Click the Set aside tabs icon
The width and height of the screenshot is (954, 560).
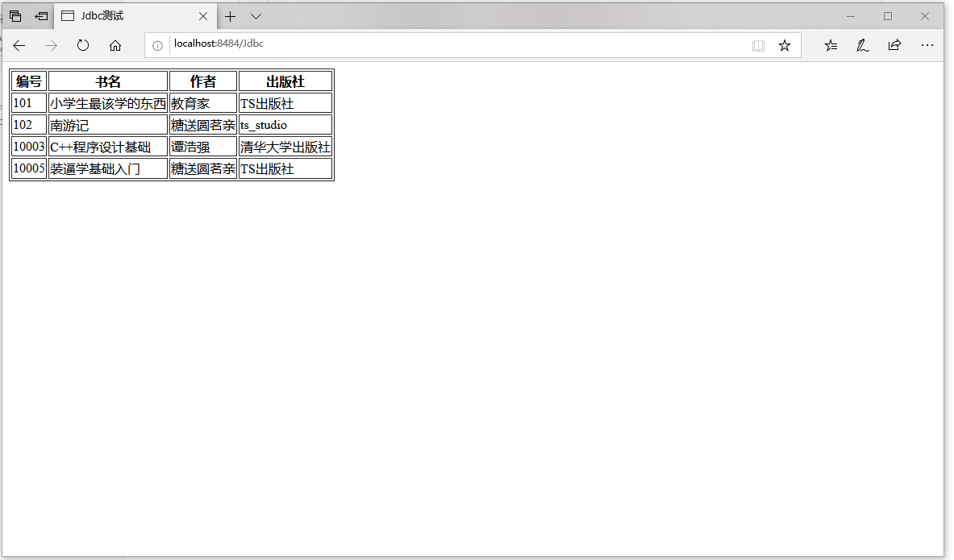[15, 15]
